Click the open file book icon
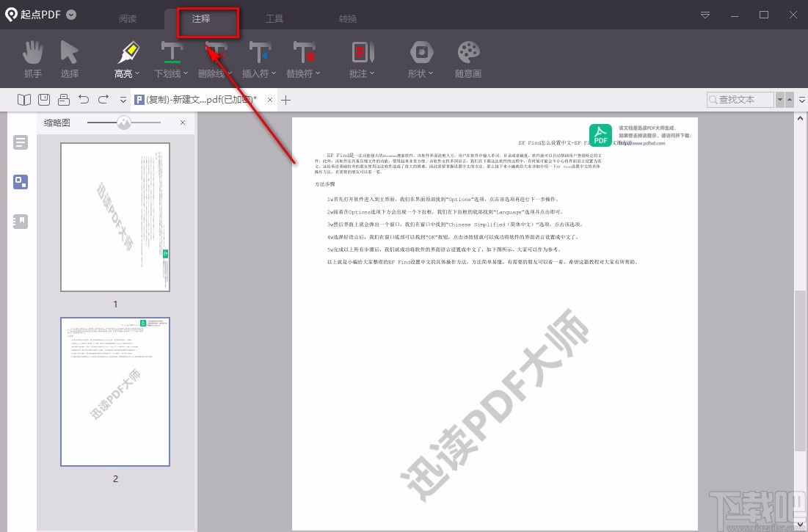 [x=24, y=99]
